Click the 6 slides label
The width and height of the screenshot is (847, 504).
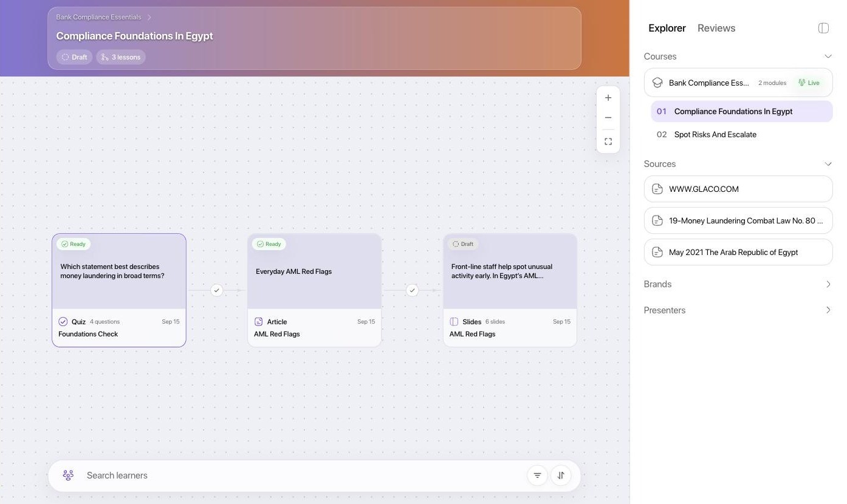coord(495,322)
